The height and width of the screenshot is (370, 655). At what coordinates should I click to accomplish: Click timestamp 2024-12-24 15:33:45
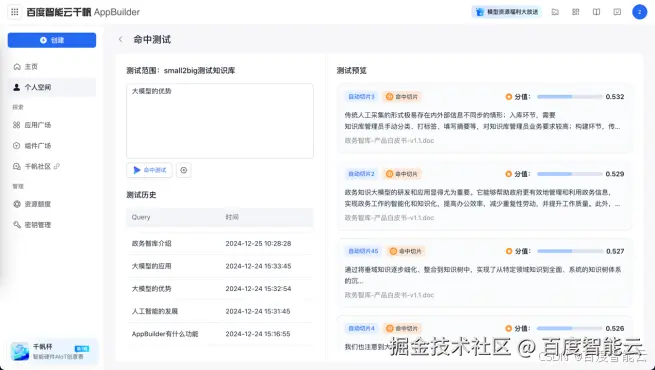pos(258,266)
